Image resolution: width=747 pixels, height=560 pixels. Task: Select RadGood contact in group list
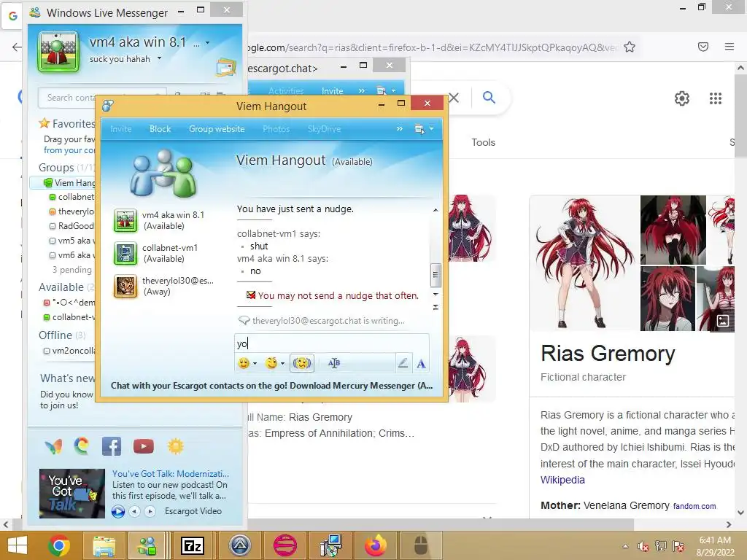[x=71, y=226]
